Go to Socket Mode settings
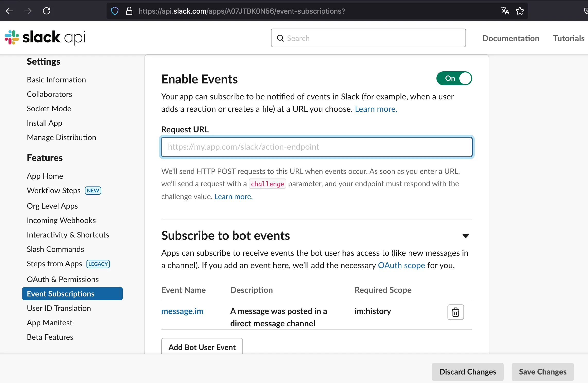Screen dimensions: 588x383 pos(49,108)
